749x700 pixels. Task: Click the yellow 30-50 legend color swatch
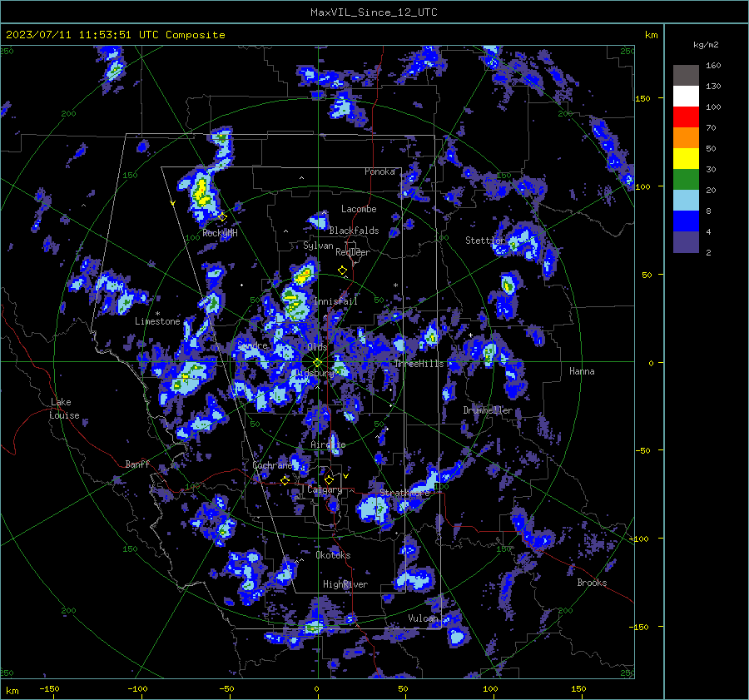pos(686,159)
